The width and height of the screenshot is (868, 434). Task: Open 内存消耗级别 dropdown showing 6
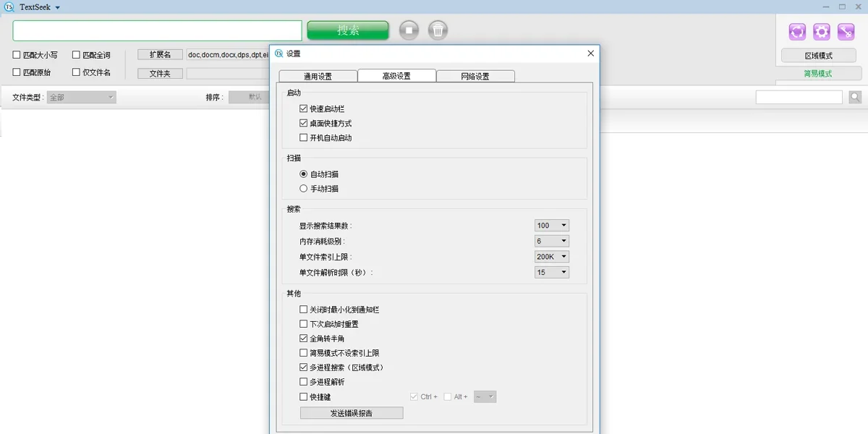[x=552, y=241]
